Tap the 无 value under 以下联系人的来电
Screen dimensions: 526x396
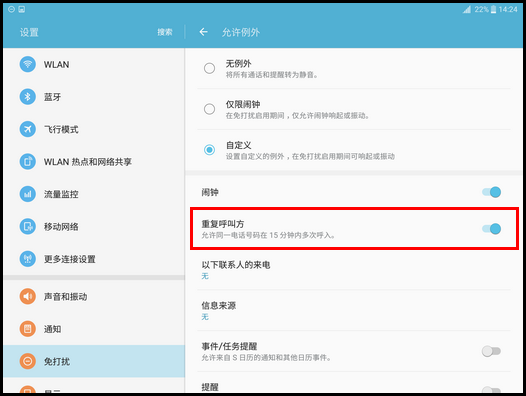pyautogui.click(x=205, y=276)
